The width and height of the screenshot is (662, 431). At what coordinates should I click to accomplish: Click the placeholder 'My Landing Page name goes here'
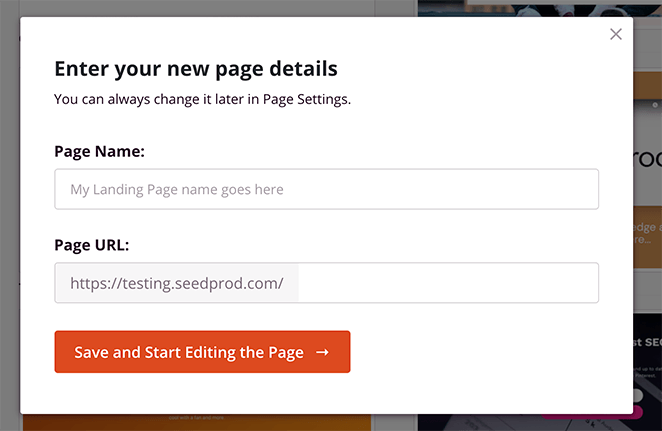click(x=177, y=189)
